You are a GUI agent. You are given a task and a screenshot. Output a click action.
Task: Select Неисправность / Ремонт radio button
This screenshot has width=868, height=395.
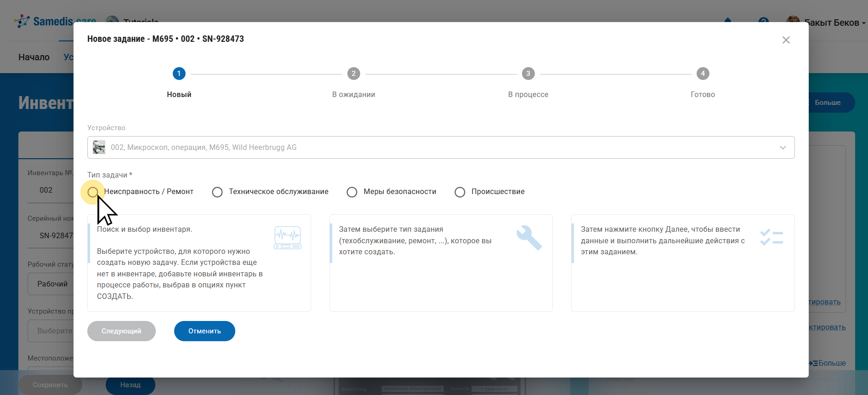[93, 192]
